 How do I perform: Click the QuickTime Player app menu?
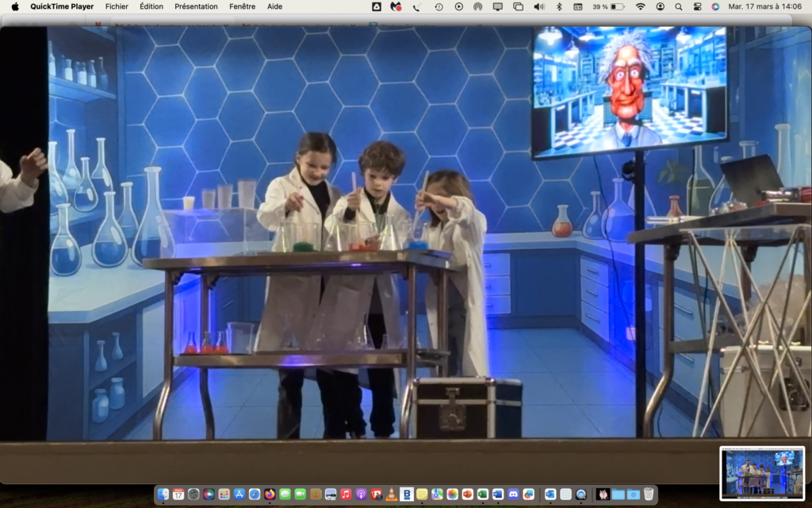(x=62, y=6)
